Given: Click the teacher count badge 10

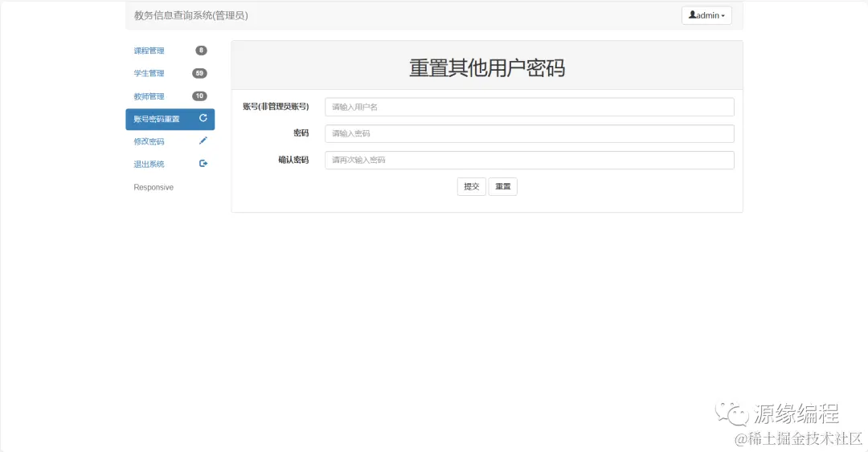Looking at the screenshot, I should pyautogui.click(x=199, y=96).
